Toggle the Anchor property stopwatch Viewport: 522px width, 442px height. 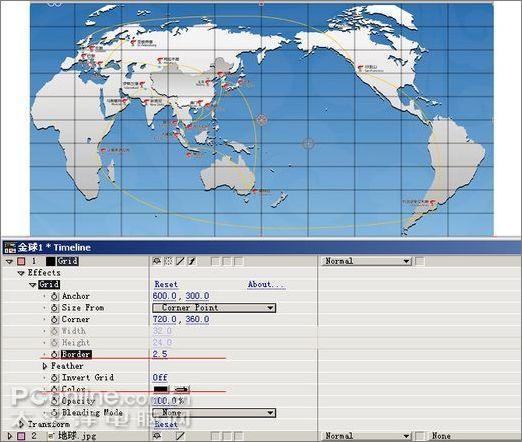[x=55, y=296]
